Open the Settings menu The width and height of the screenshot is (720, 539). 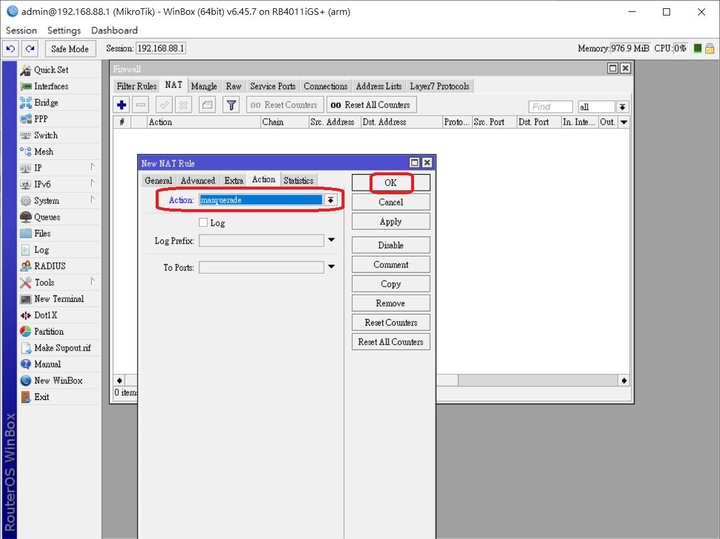coord(64,30)
